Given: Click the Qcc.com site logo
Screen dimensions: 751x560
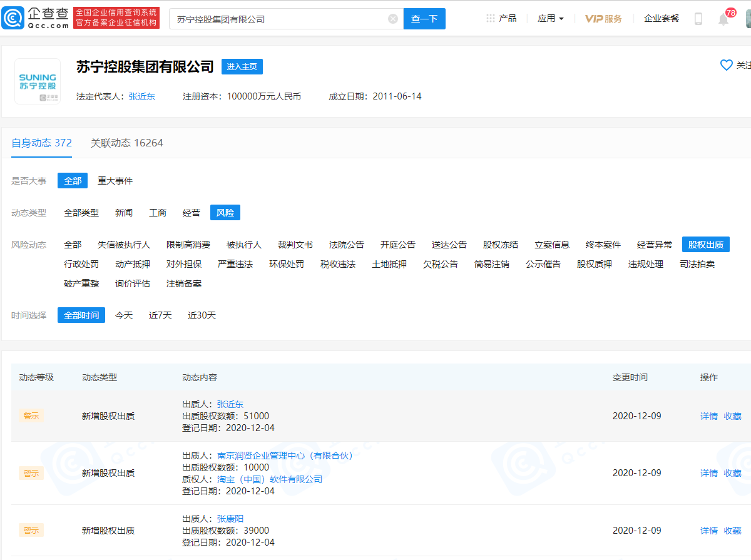Looking at the screenshot, I should click(x=35, y=18).
